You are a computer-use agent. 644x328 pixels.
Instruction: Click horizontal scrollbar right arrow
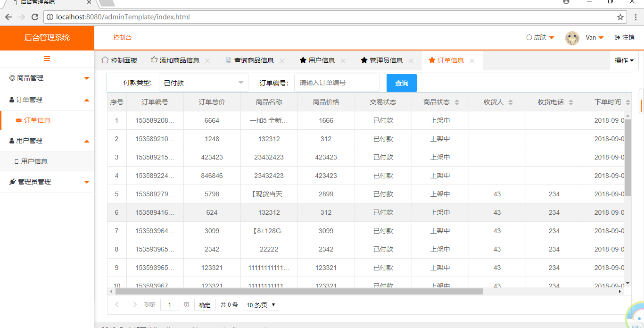pos(620,292)
